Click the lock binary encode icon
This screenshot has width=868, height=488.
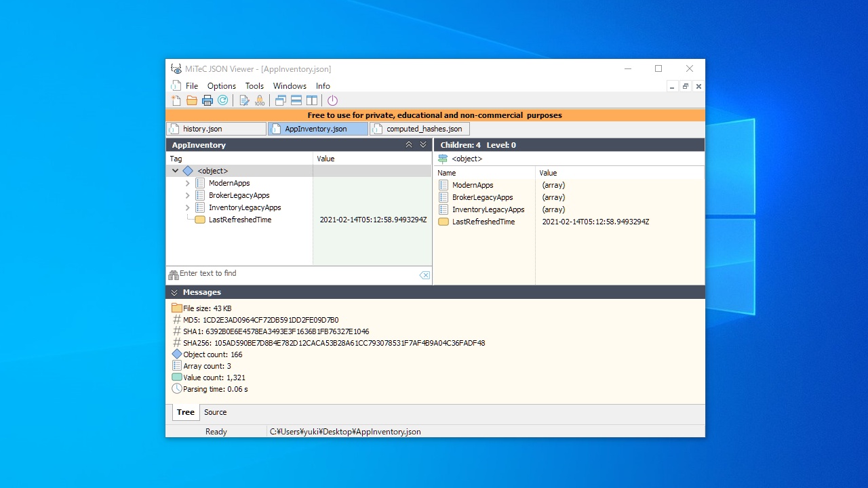tap(260, 100)
